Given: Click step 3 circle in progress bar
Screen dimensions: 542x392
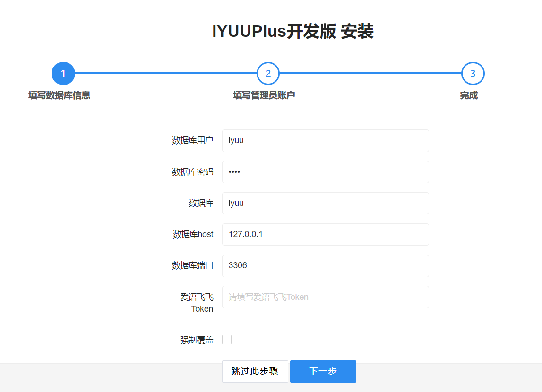Looking at the screenshot, I should [473, 73].
